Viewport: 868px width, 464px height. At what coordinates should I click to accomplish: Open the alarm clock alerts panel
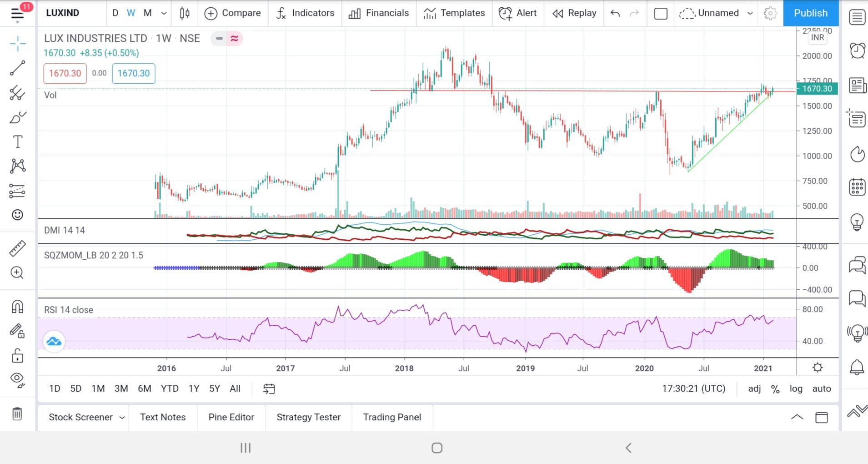(857, 50)
